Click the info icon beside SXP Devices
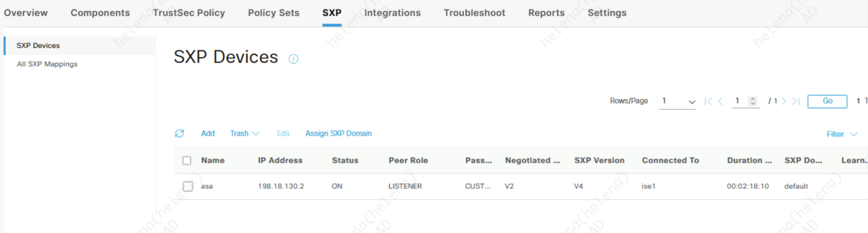This screenshot has width=868, height=233. 293,59
